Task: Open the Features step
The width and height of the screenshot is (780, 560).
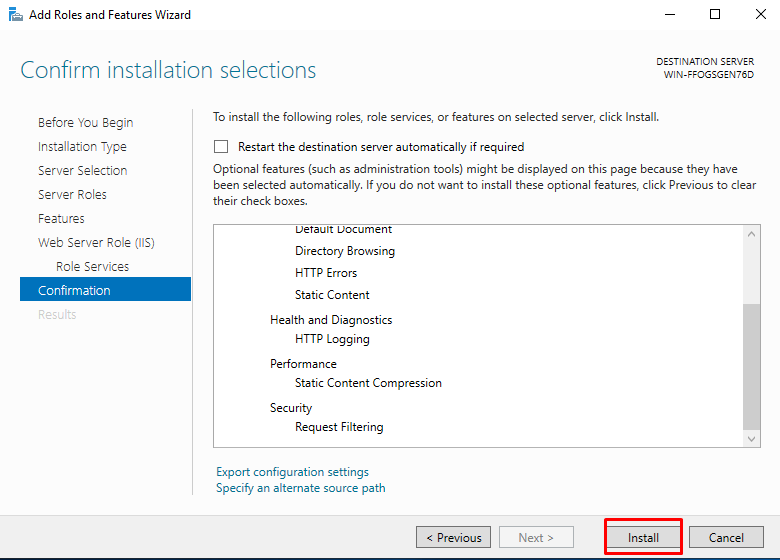Action: coord(61,218)
